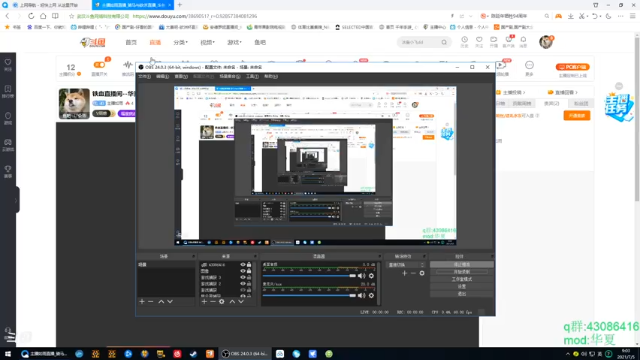Click the 工作室模式 studio mode button
Viewport: 640px width, 360px height.
pyautogui.click(x=462, y=279)
